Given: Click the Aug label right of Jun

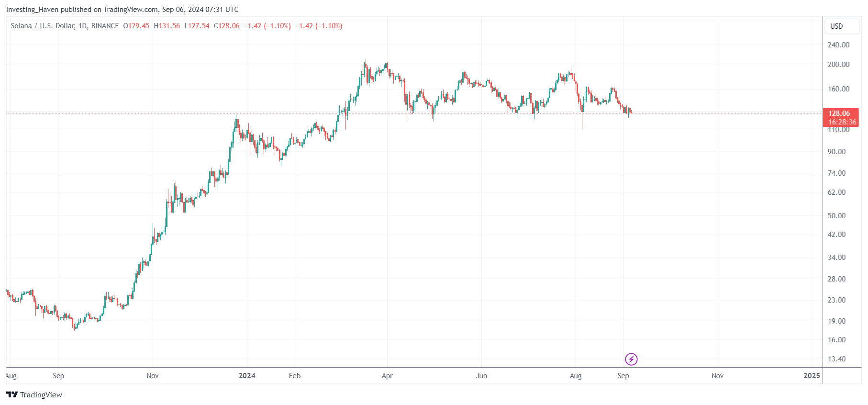Looking at the screenshot, I should [x=576, y=375].
